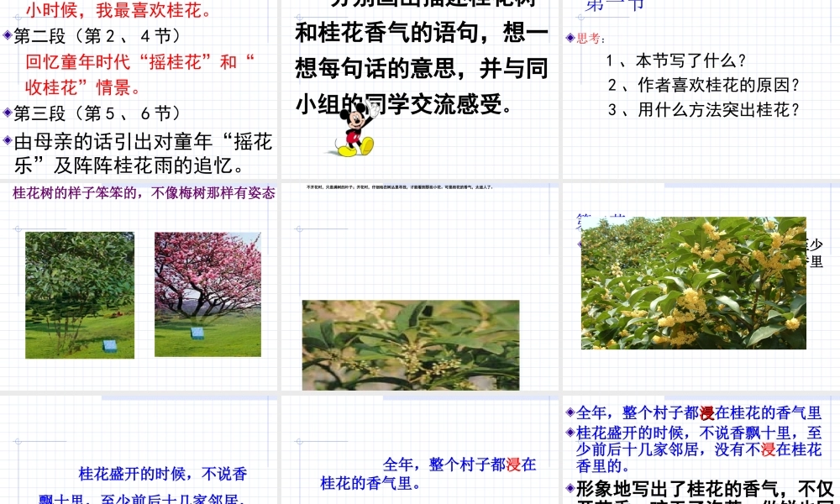
Task: Click the line 由母亲的话引出对童年
Action: (x=143, y=142)
